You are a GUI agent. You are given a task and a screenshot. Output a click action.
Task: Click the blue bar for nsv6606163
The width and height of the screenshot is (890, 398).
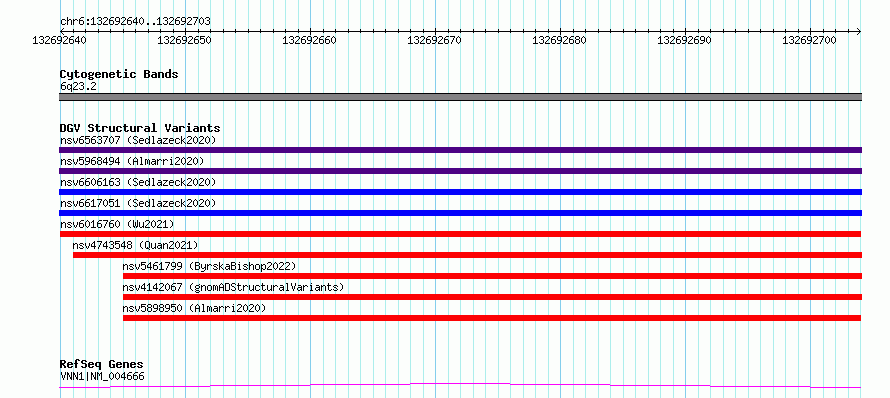pyautogui.click(x=460, y=192)
